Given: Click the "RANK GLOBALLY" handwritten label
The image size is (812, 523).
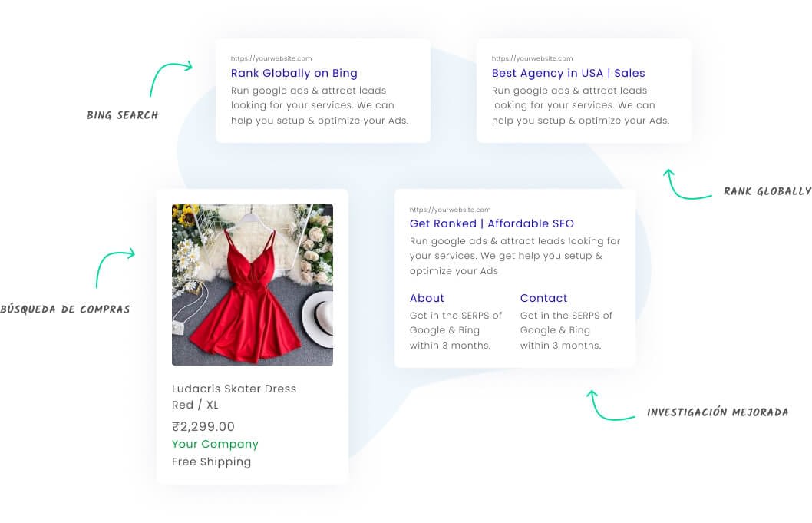Looking at the screenshot, I should click(x=767, y=191).
